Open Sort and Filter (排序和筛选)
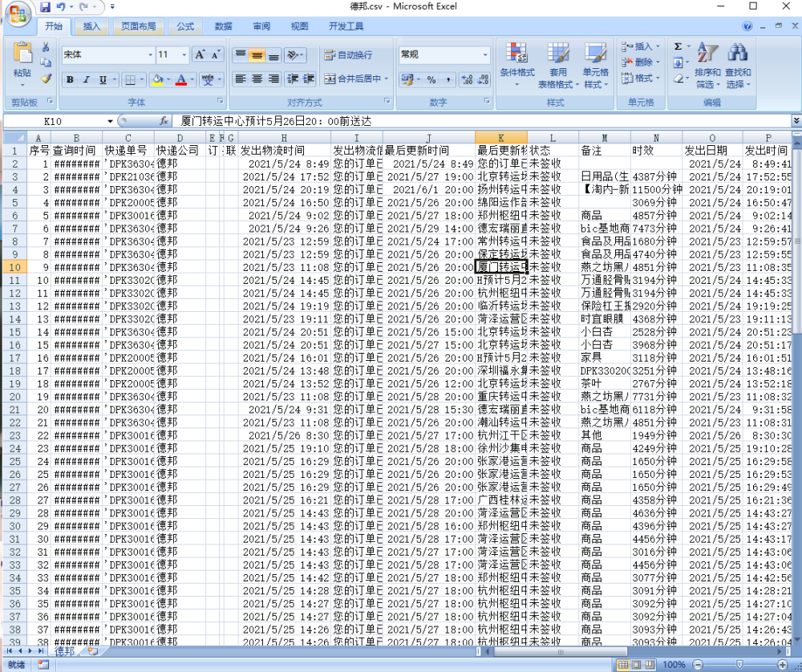The width and height of the screenshot is (802, 672). tap(708, 64)
